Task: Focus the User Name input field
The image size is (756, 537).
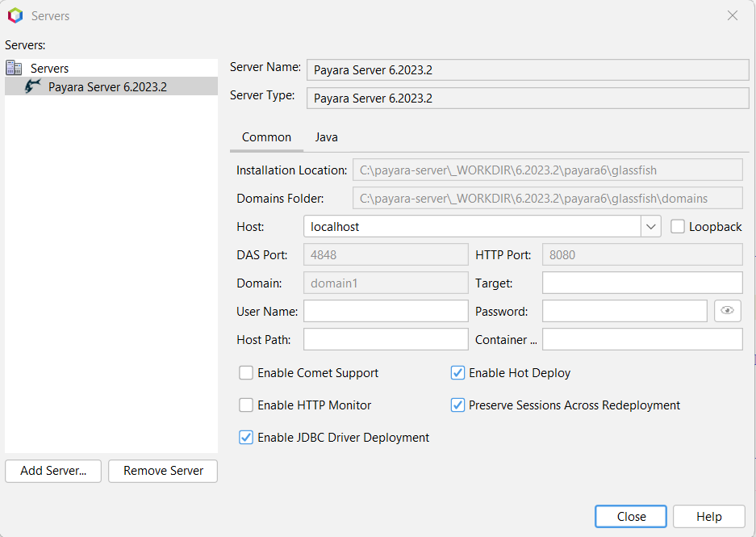Action: (x=386, y=311)
